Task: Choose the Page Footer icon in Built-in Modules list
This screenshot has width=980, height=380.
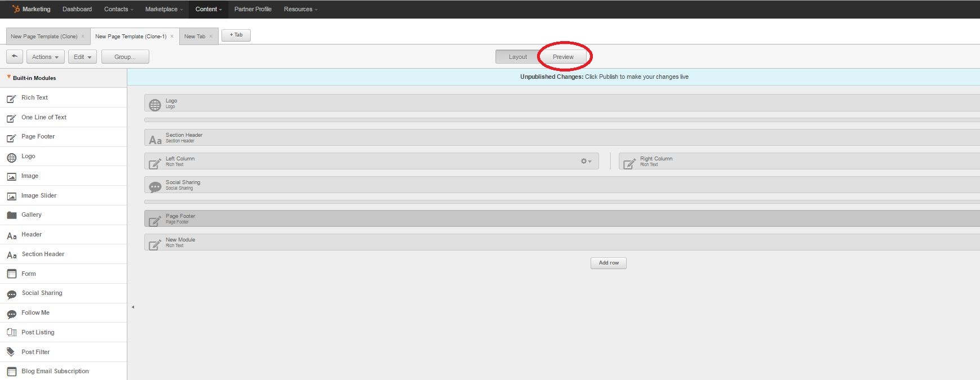Action: pos(11,137)
